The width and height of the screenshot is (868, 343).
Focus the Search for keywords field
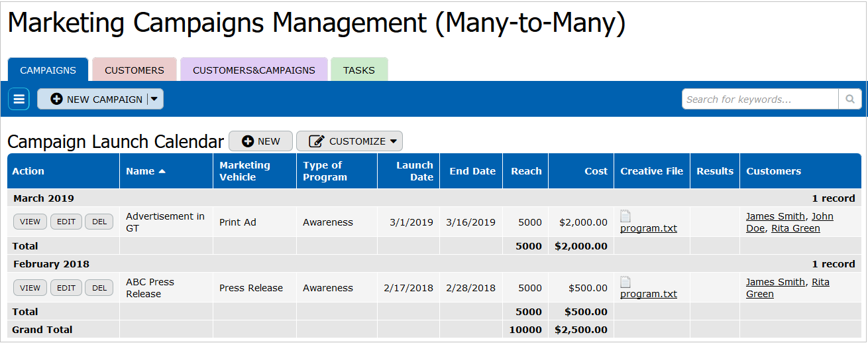[760, 100]
